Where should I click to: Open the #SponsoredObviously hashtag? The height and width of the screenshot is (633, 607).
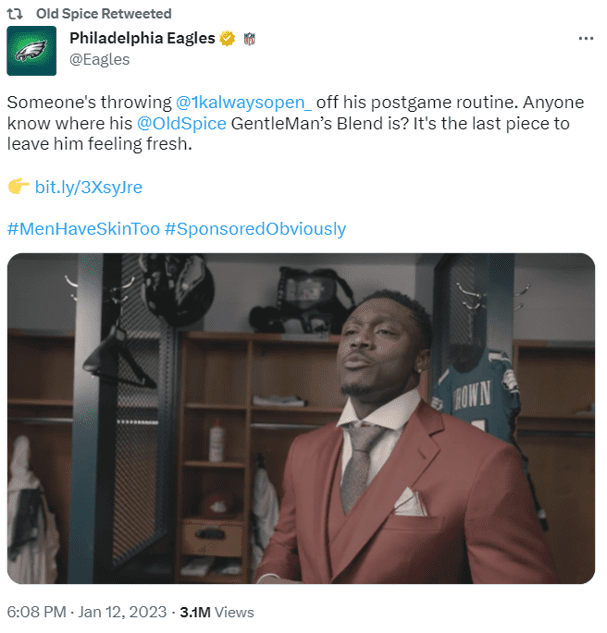pos(255,228)
